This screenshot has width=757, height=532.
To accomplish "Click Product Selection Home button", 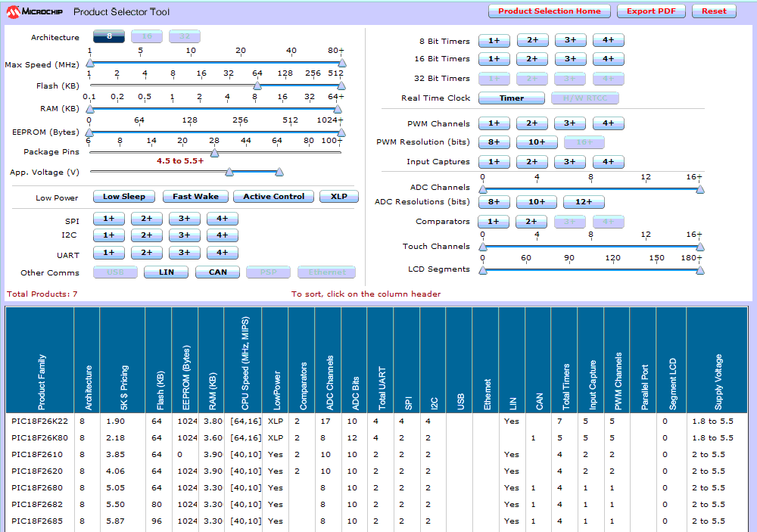I will (x=549, y=11).
